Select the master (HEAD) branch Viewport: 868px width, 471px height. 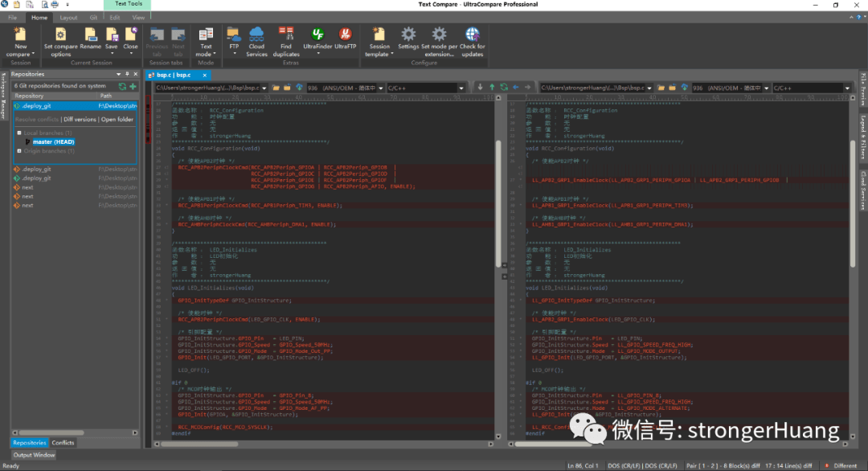[53, 141]
